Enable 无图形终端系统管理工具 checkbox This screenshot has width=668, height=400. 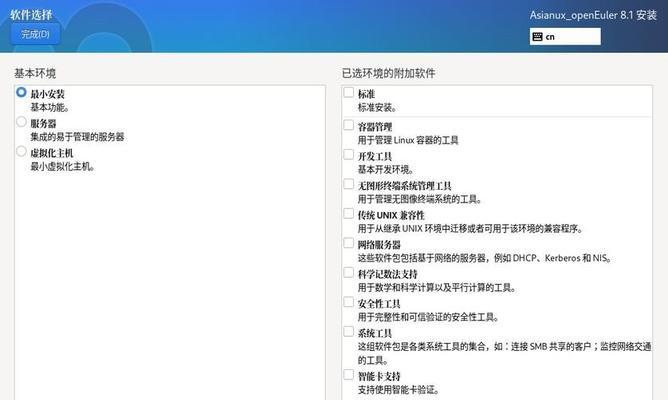click(348, 184)
